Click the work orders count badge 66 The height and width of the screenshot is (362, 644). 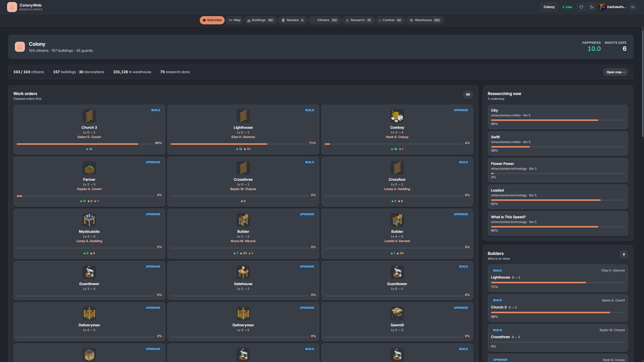[468, 95]
